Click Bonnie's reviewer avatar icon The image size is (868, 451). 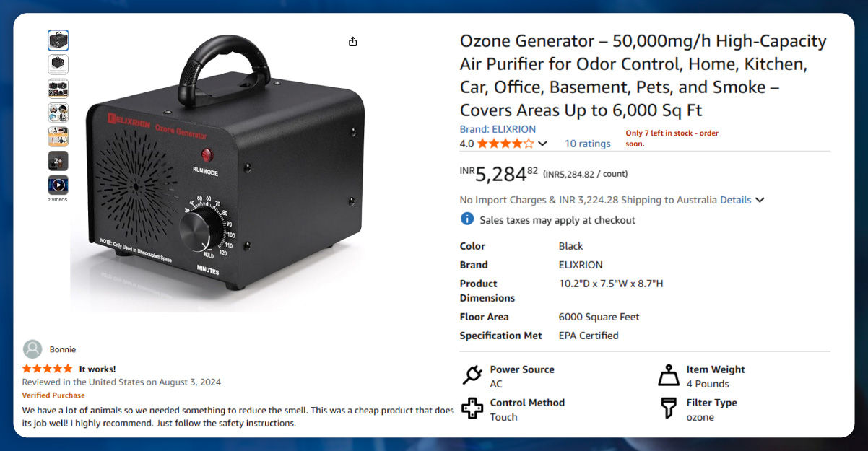[32, 349]
